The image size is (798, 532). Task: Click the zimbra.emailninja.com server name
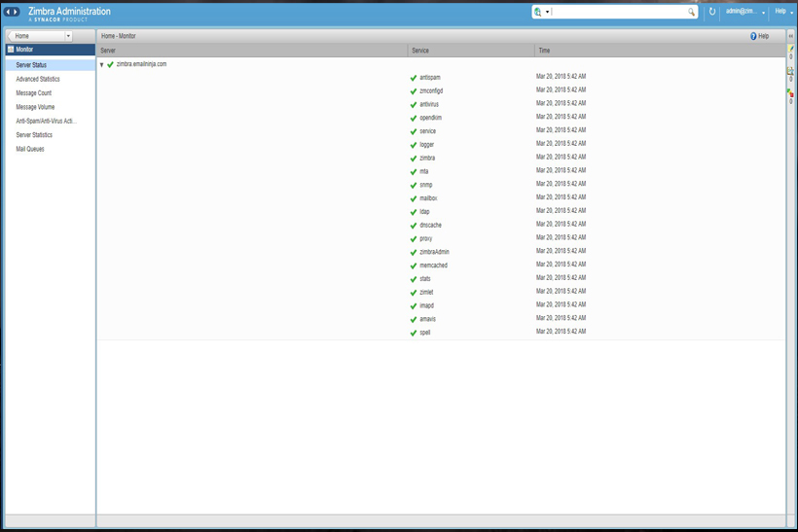[x=141, y=64]
